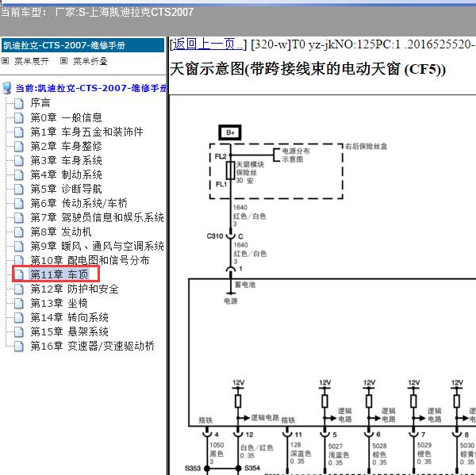Click the document icon beside 第15章

(19, 332)
